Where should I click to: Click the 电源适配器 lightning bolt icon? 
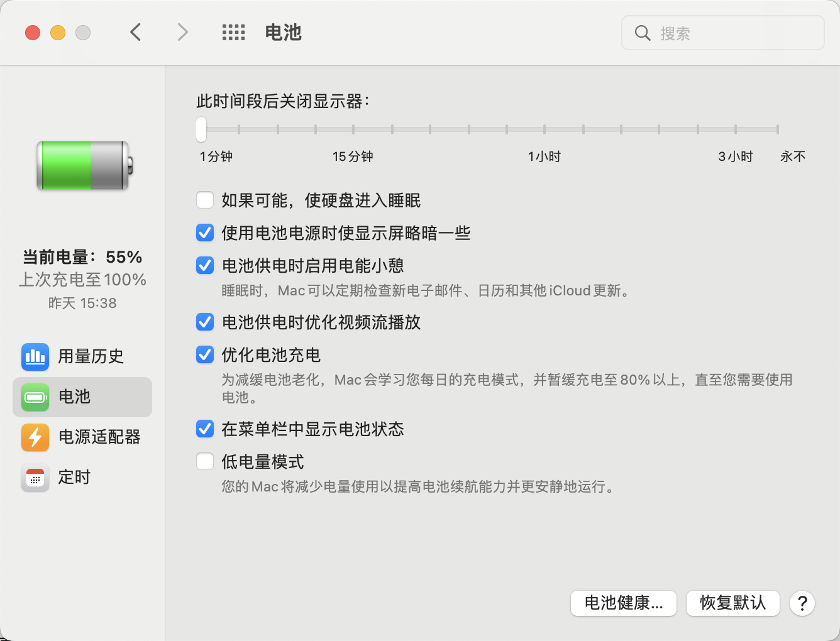coord(35,437)
